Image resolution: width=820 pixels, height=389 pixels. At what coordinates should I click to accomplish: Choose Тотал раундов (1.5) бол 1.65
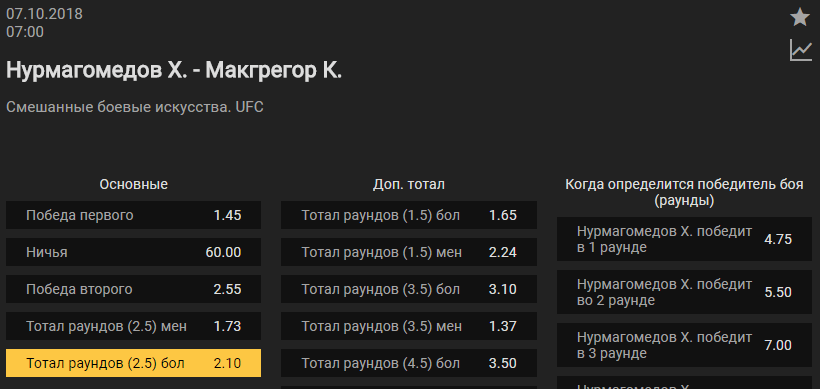409,215
